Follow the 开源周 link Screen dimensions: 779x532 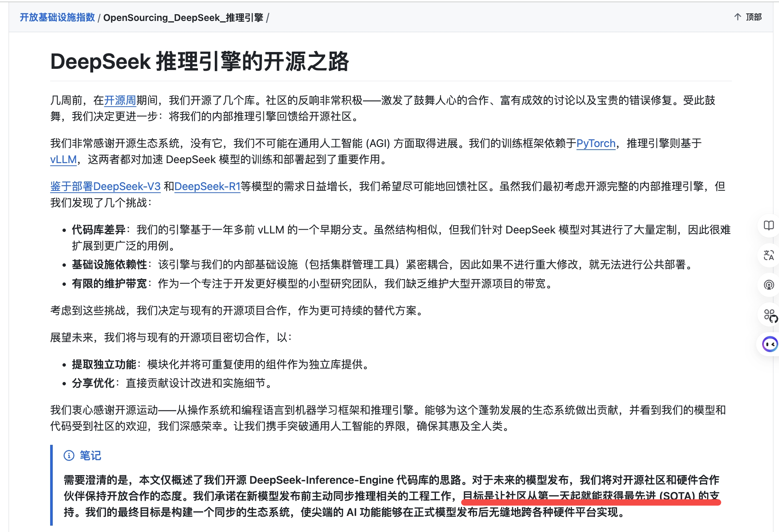pyautogui.click(x=120, y=100)
